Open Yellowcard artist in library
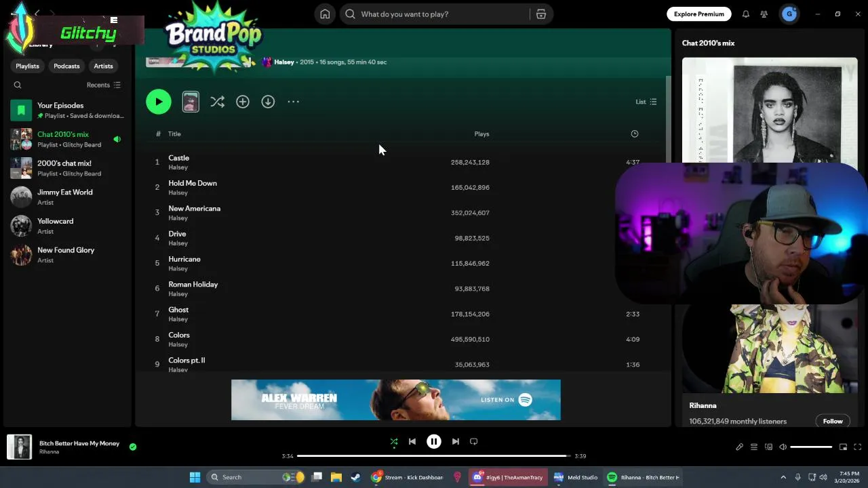 (x=66, y=226)
